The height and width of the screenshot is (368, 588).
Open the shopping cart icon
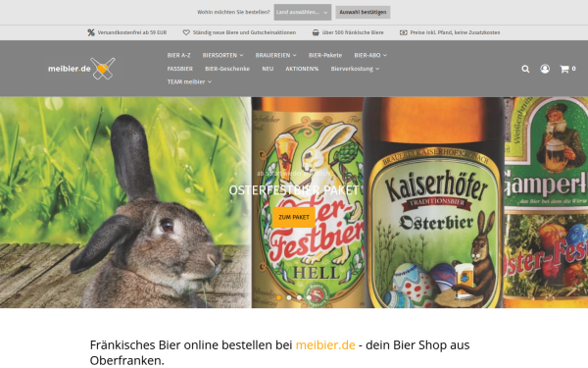point(564,69)
